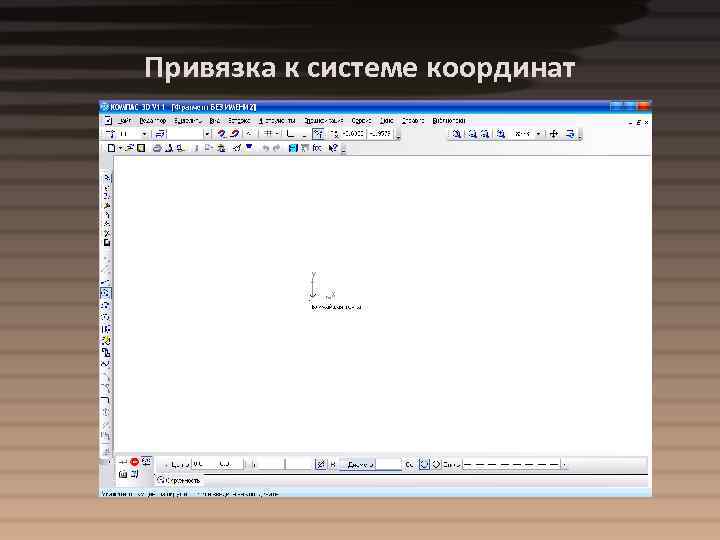Select the circle without axes option

click(425, 464)
